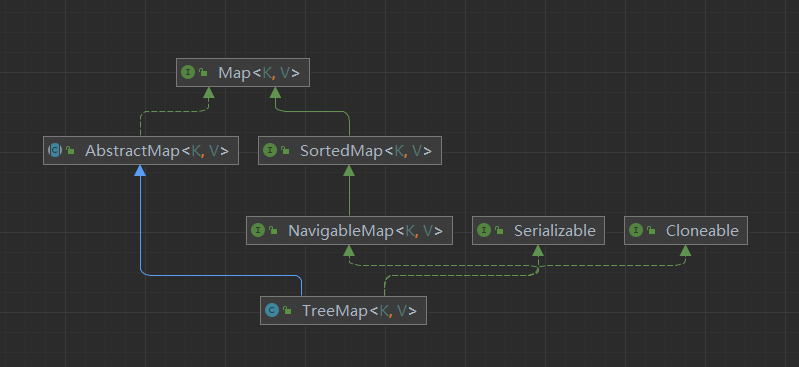Click the lock icon on the Serializable node

tap(499, 231)
